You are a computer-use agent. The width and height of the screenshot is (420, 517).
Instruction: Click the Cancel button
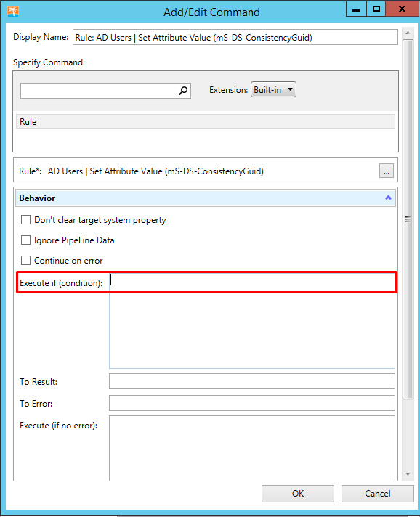[x=377, y=494]
